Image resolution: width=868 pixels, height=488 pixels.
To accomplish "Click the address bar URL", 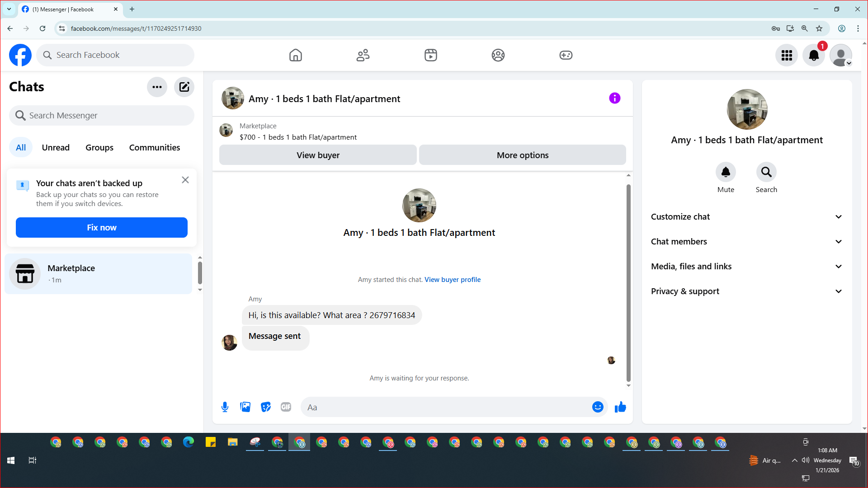I will click(136, 28).
